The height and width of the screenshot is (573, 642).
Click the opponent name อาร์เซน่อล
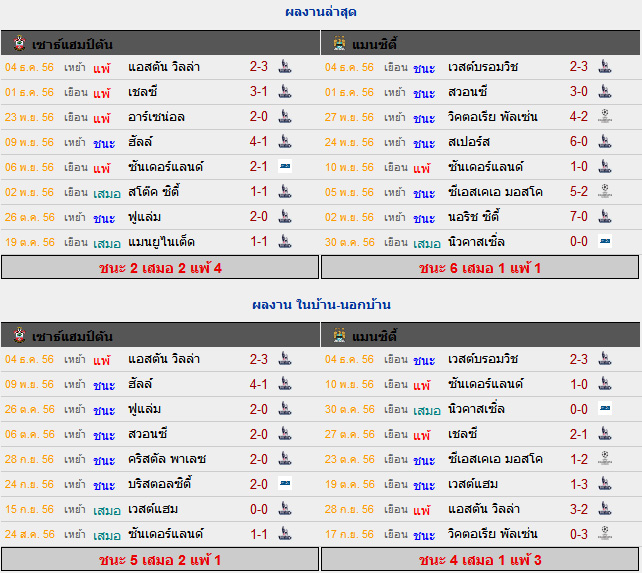point(156,117)
